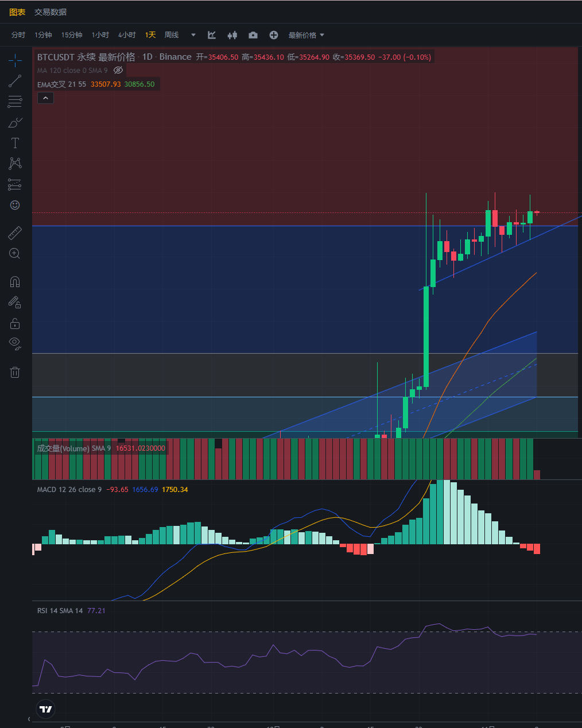The image size is (582, 728).
Task: Toggle lock all drawing tools
Action: click(x=15, y=323)
